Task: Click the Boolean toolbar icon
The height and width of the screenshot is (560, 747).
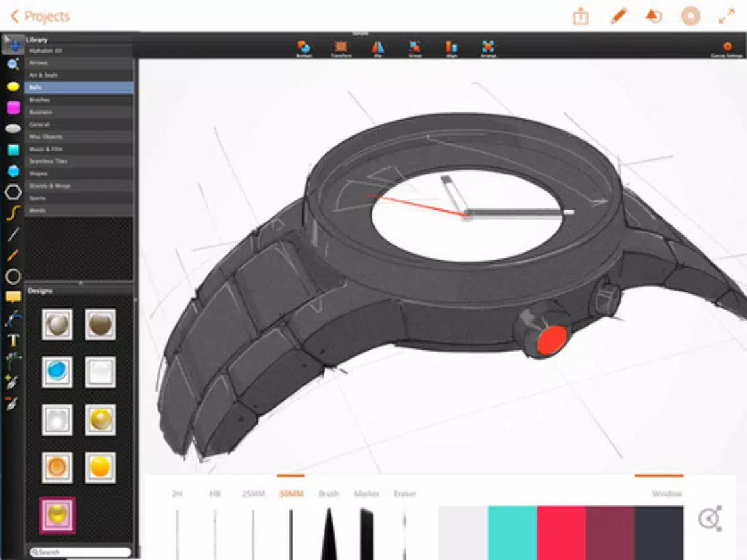Action: [304, 48]
